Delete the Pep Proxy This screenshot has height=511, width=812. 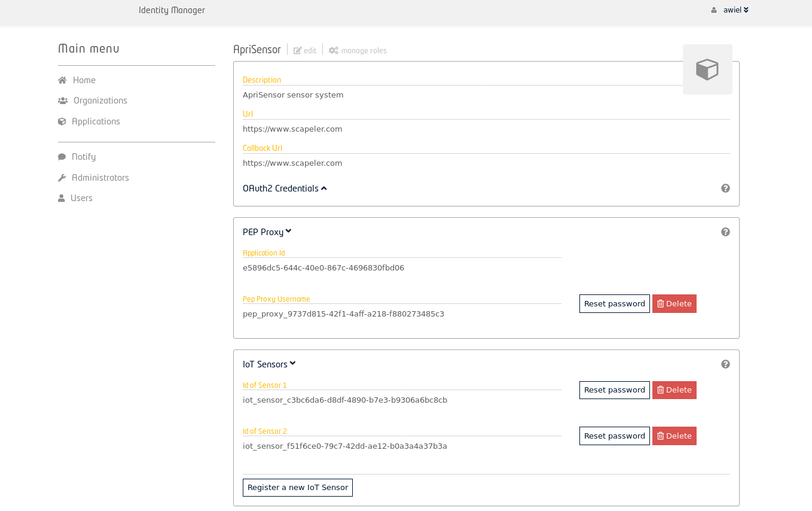tap(674, 303)
